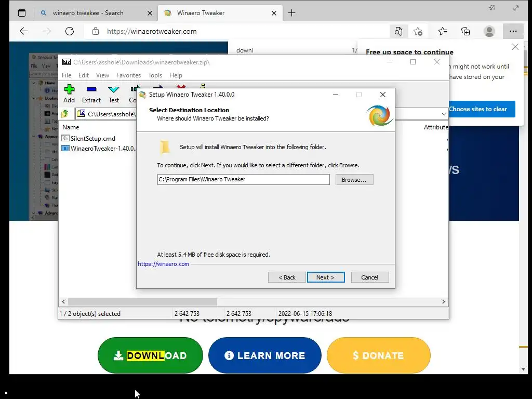Click the browser page scroll-down arrow
Image resolution: width=532 pixels, height=399 pixels.
[x=523, y=369]
